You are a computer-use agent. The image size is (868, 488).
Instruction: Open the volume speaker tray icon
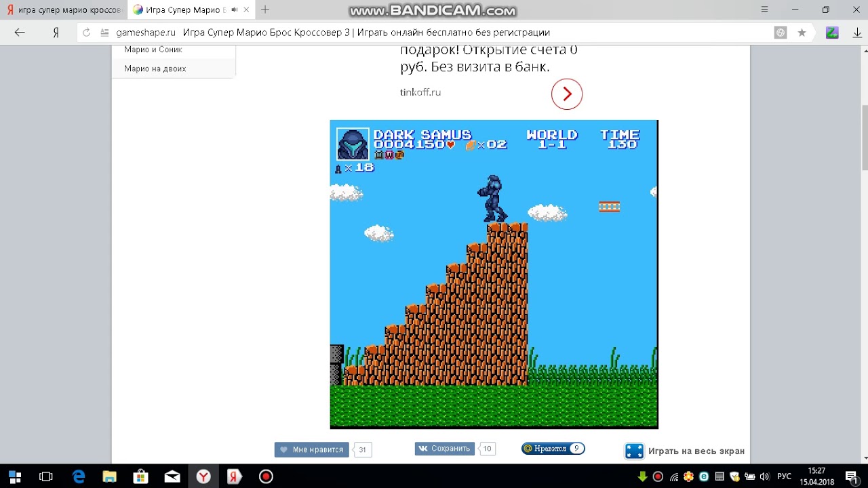point(765,476)
